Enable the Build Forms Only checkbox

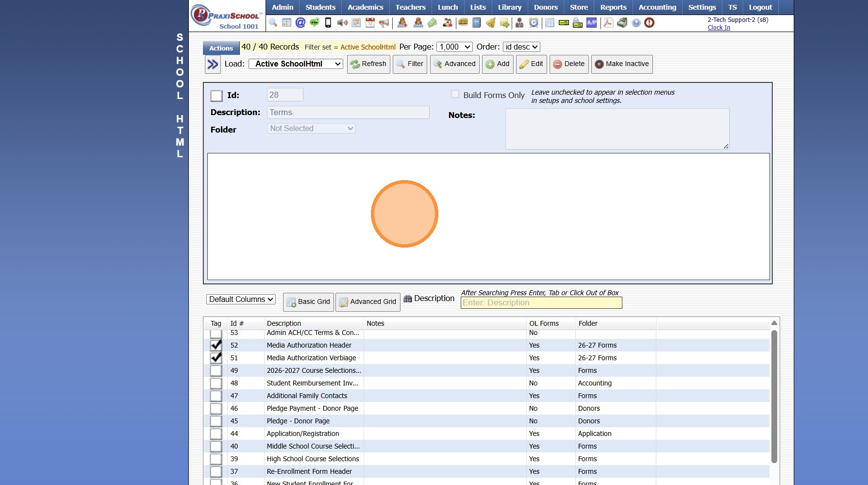[x=455, y=94]
